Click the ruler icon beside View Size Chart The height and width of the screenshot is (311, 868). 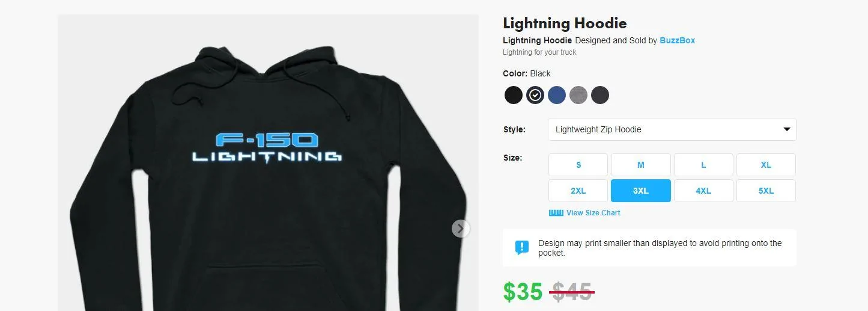pos(556,213)
